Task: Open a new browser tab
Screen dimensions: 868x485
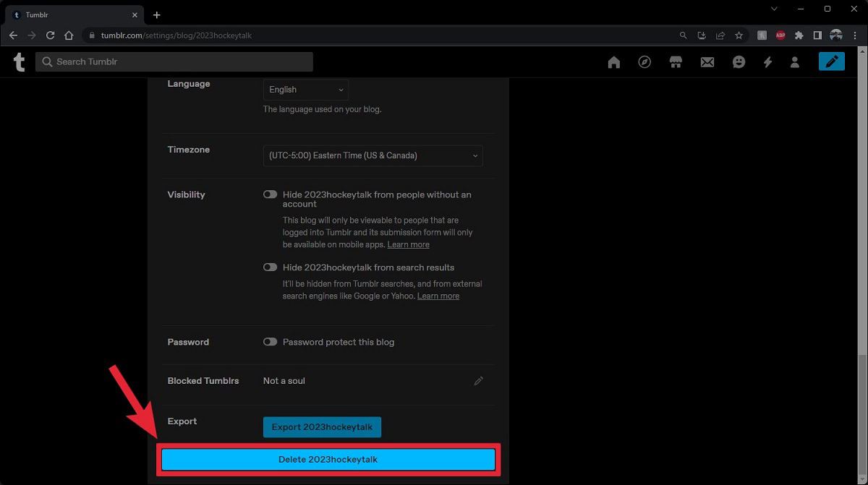Action: click(x=157, y=15)
